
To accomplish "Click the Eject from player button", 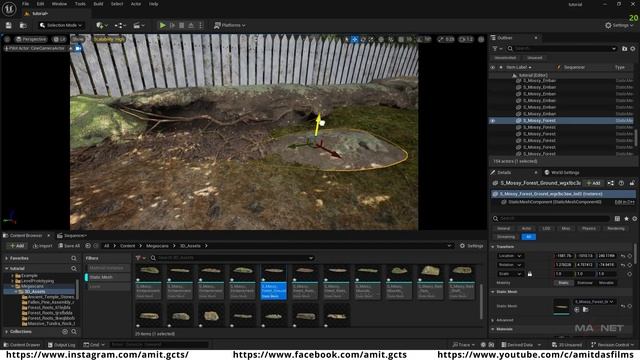I will (x=191, y=25).
